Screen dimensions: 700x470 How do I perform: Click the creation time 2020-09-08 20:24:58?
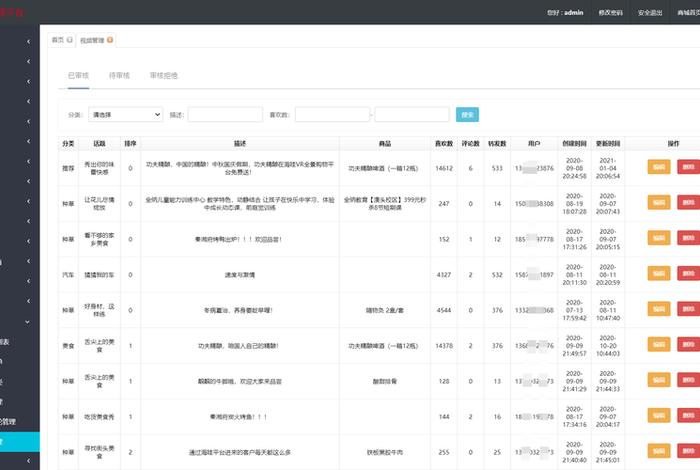pyautogui.click(x=575, y=168)
